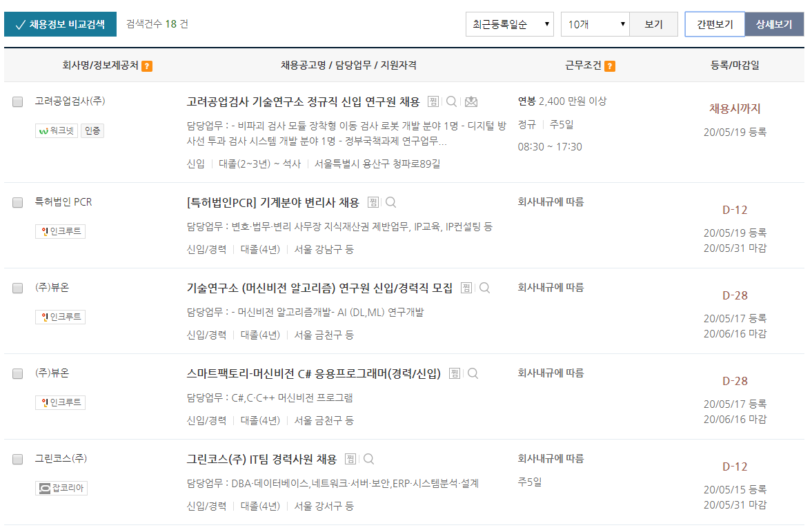Click 채용공고명 / 담당업무 / 지원자격 column header
Viewport: 812px width, 530px height.
348,66
